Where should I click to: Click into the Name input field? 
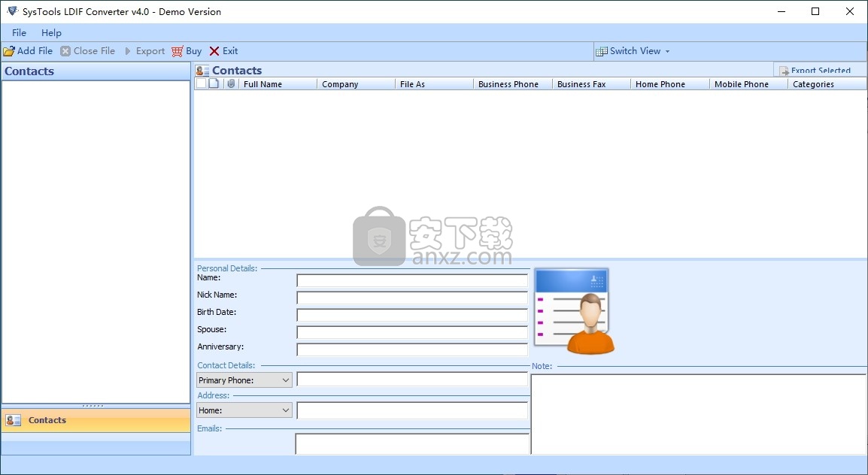click(412, 280)
